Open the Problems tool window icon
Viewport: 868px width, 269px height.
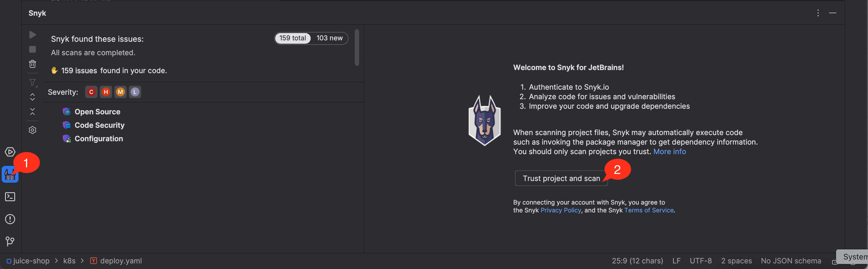[10, 219]
